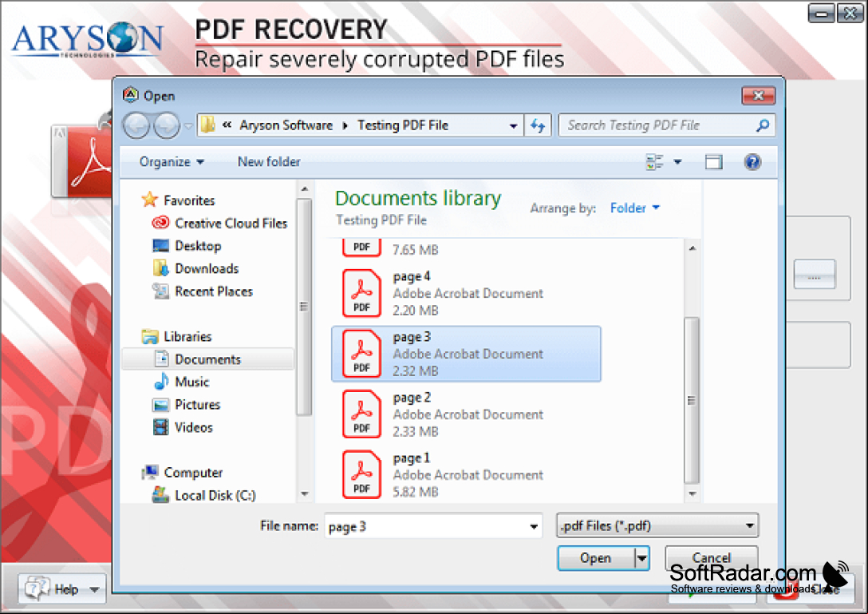Open the Help dropdown arrow in Aryson window
This screenshot has width=868, height=614.
[x=95, y=589]
